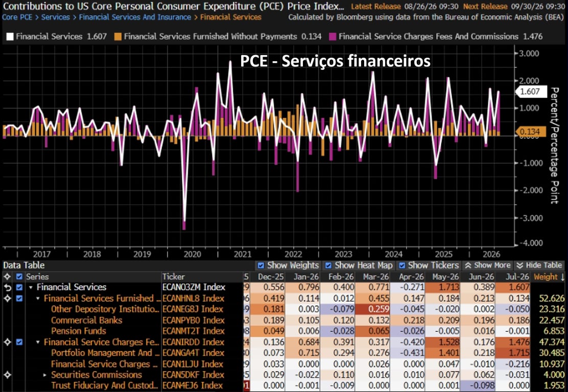This screenshot has height=392, width=568.
Task: Expand the Securities Commissions row
Action: click(x=45, y=375)
